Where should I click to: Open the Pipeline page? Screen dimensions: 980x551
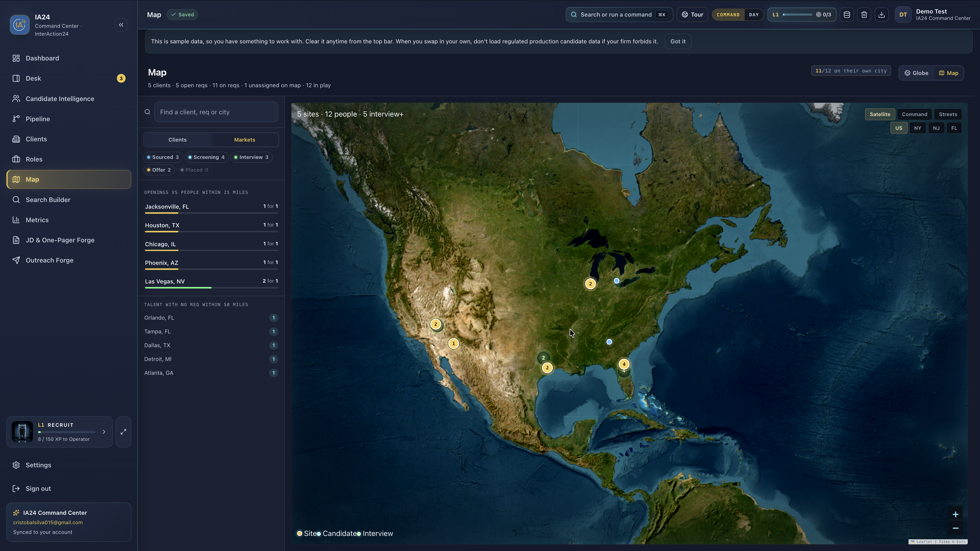click(x=69, y=119)
